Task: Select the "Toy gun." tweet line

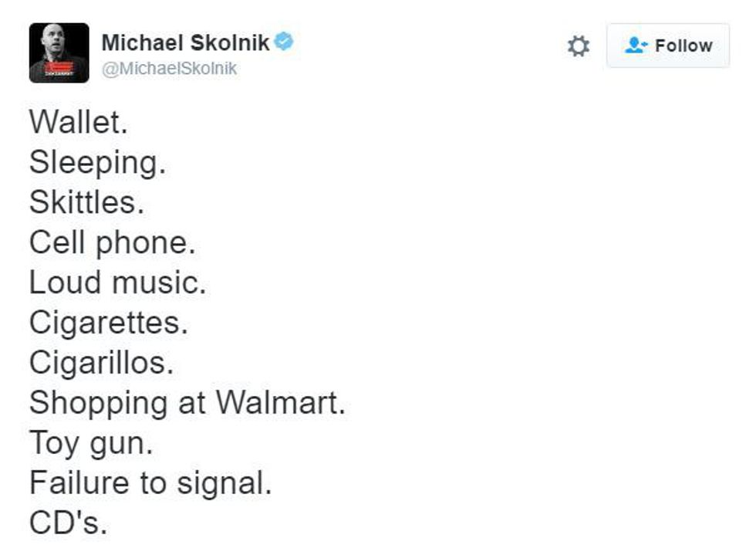Action: pyautogui.click(x=91, y=444)
